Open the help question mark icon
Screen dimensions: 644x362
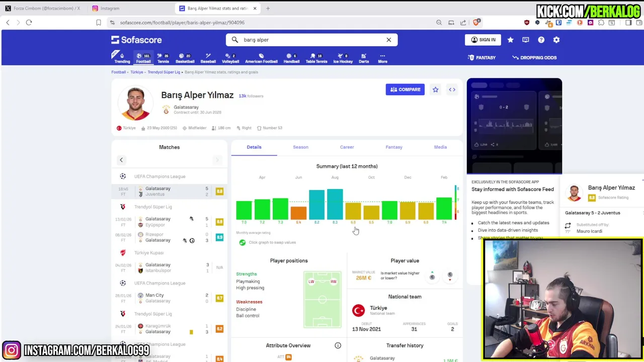[541, 40]
